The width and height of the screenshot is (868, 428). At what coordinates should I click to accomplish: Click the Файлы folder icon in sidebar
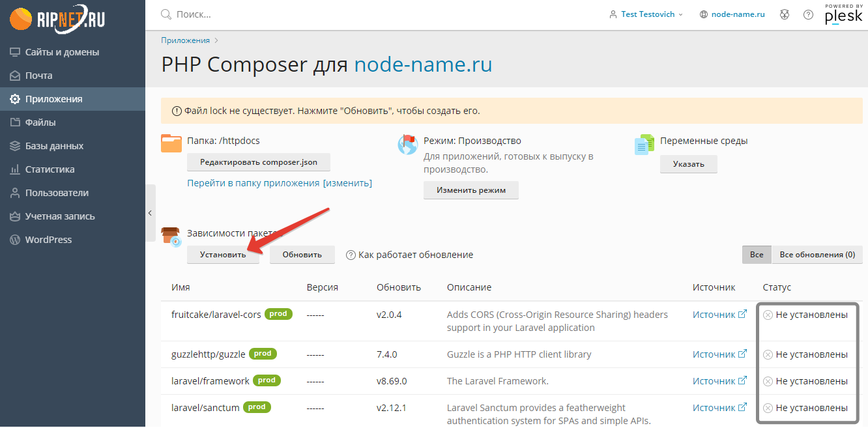click(x=15, y=122)
